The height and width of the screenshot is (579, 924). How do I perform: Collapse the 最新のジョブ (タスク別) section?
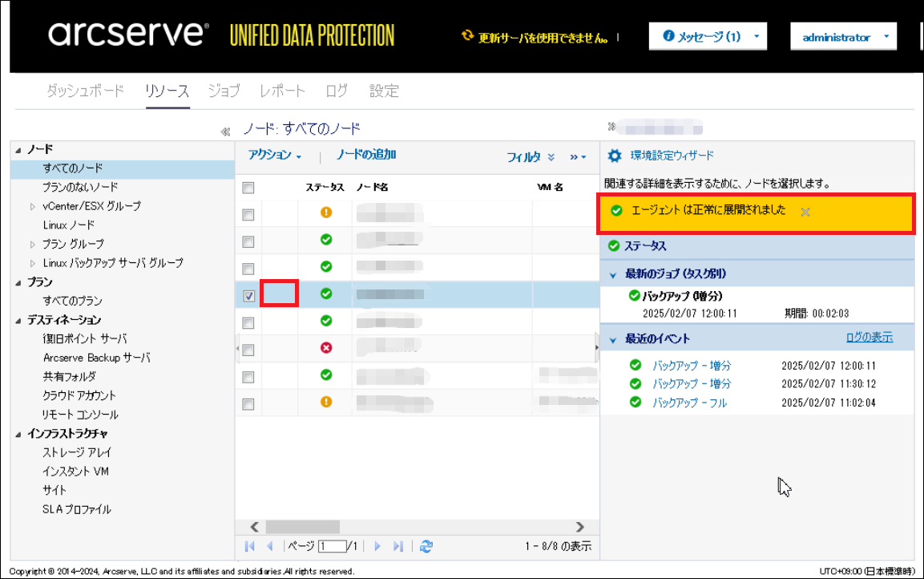(x=613, y=275)
